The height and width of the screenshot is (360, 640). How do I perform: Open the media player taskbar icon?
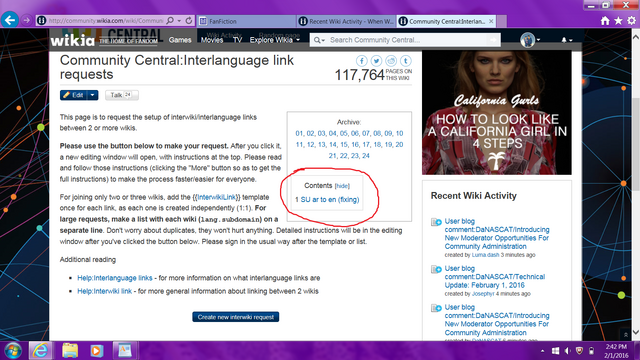pos(97,351)
